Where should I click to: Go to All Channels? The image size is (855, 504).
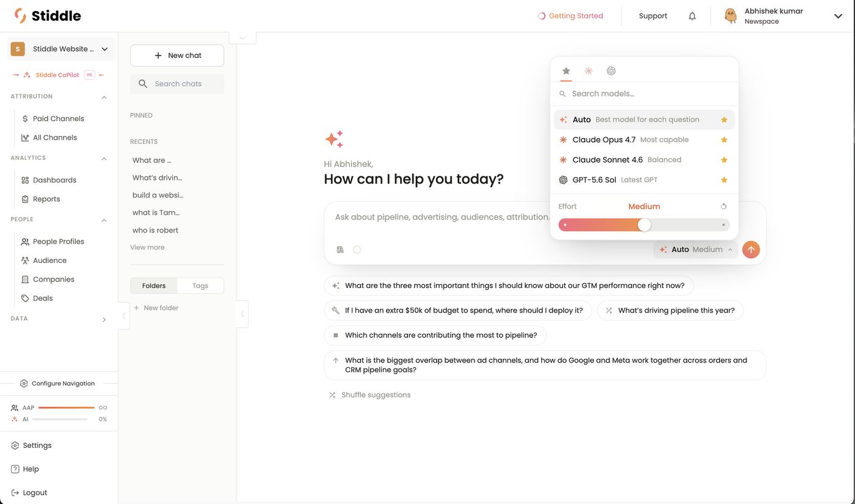coord(55,137)
